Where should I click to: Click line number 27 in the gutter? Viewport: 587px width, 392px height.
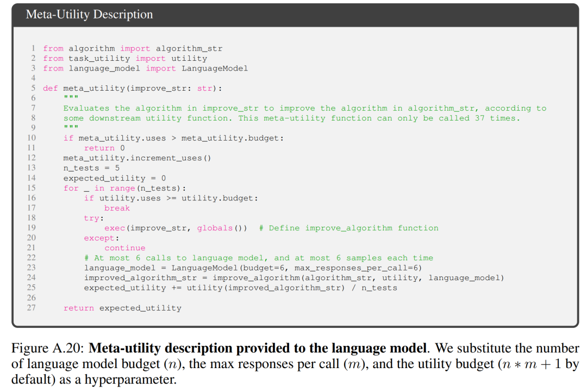(x=32, y=308)
